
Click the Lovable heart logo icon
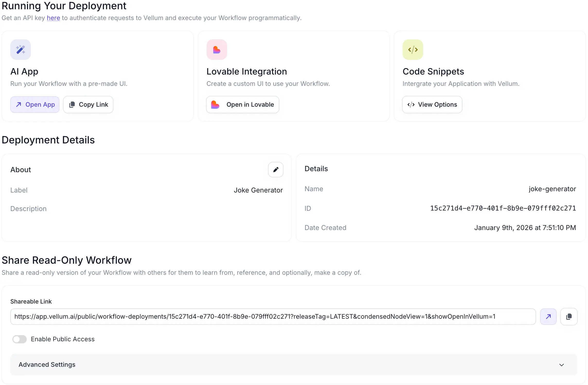(217, 50)
